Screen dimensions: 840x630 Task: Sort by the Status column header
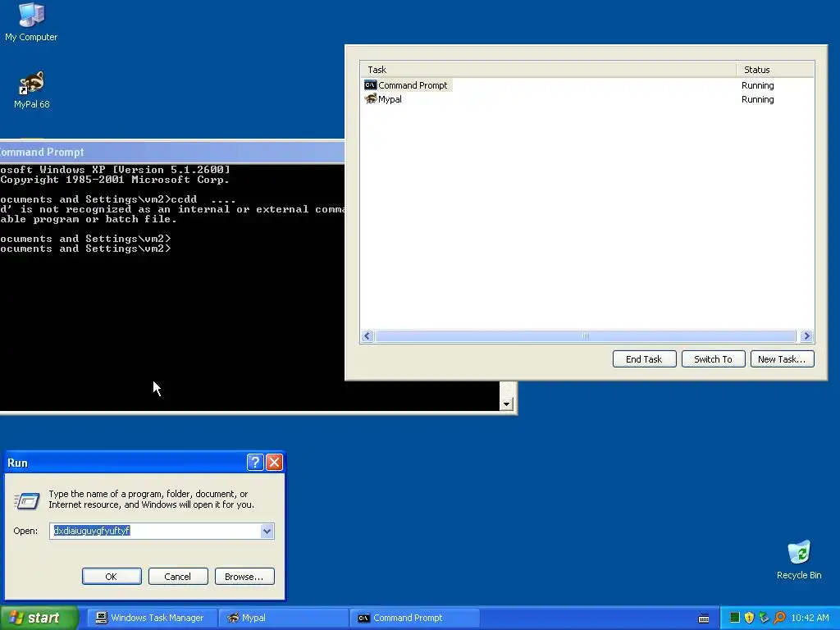(x=775, y=70)
